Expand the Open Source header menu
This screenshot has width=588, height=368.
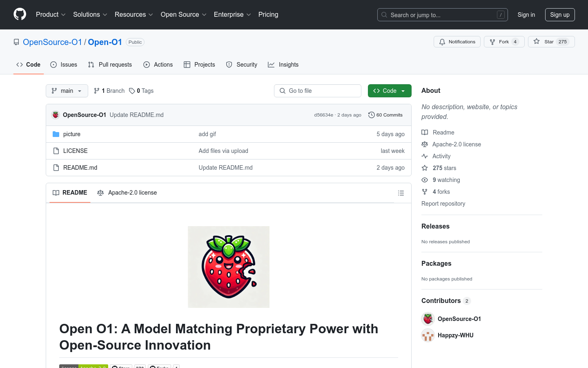(x=183, y=15)
